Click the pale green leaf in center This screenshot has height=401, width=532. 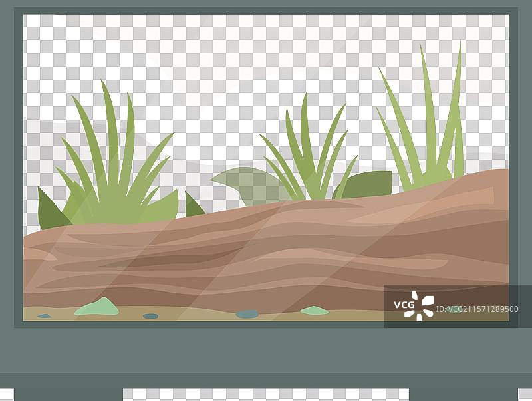point(246,185)
